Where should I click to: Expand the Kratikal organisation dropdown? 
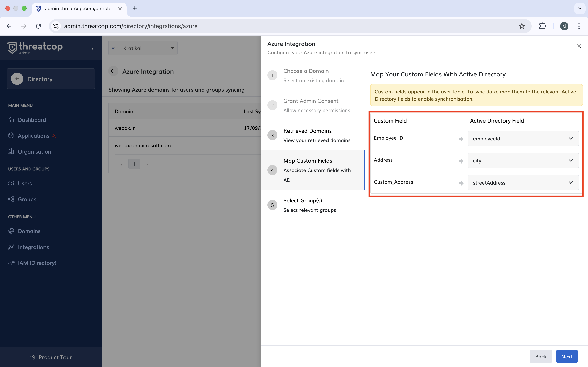coord(143,48)
